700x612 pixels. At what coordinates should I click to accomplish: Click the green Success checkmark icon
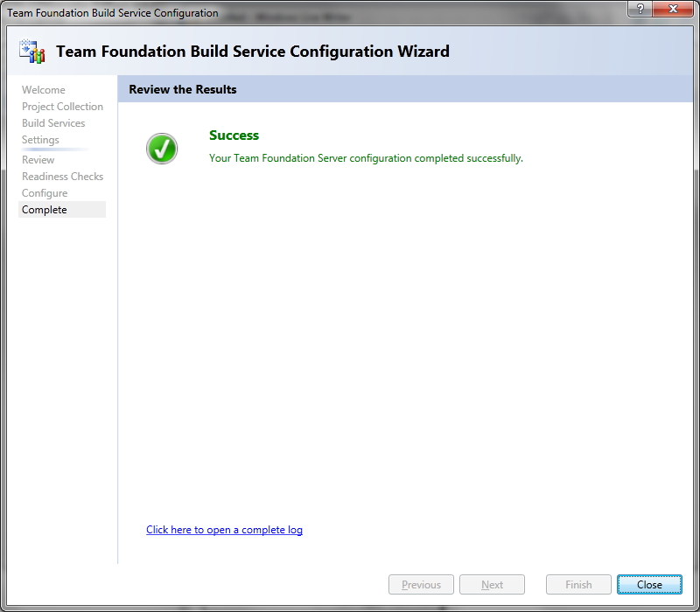click(162, 149)
